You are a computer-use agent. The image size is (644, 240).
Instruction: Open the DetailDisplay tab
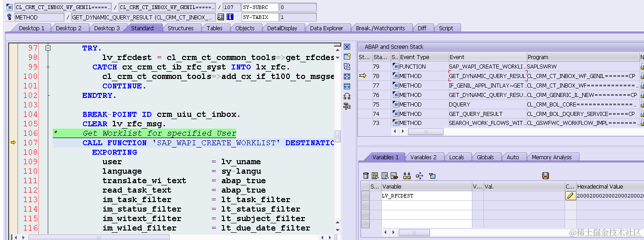point(282,28)
